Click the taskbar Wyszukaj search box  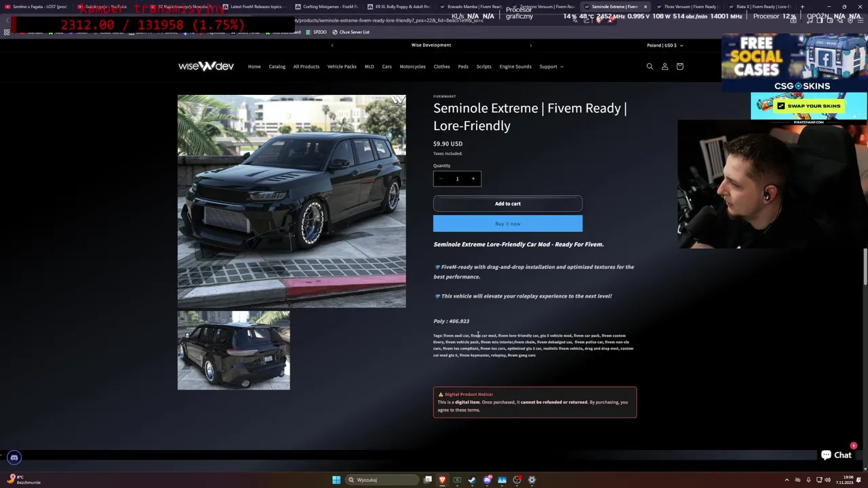(382, 480)
